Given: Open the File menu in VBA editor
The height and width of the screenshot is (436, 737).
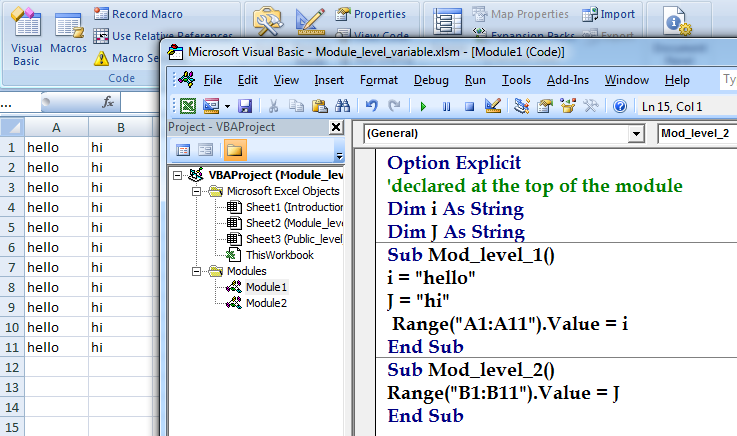Looking at the screenshot, I should click(213, 80).
